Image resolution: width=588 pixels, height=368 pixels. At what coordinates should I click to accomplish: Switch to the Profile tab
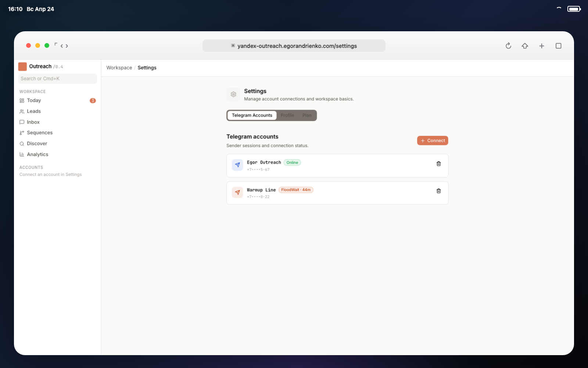(x=287, y=116)
